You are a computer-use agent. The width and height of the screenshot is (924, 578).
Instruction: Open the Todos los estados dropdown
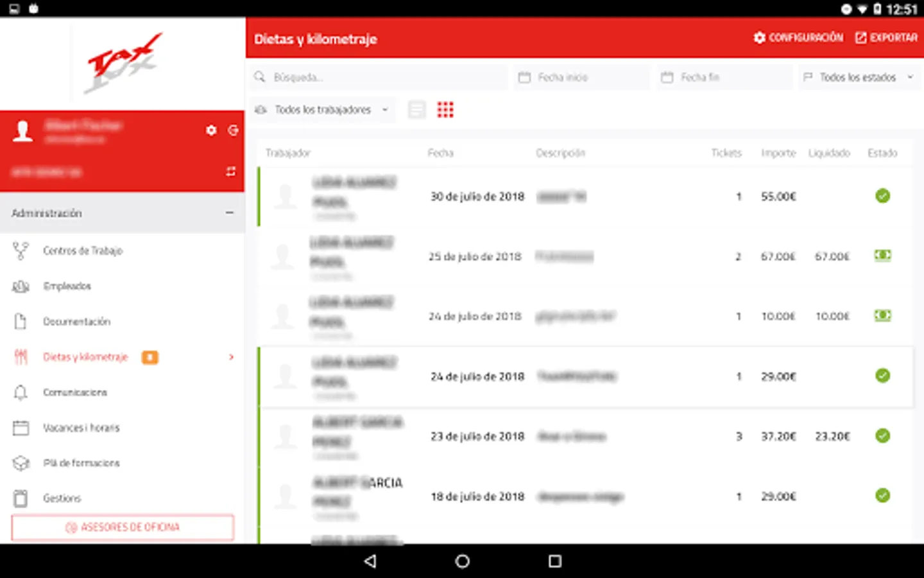tap(859, 77)
